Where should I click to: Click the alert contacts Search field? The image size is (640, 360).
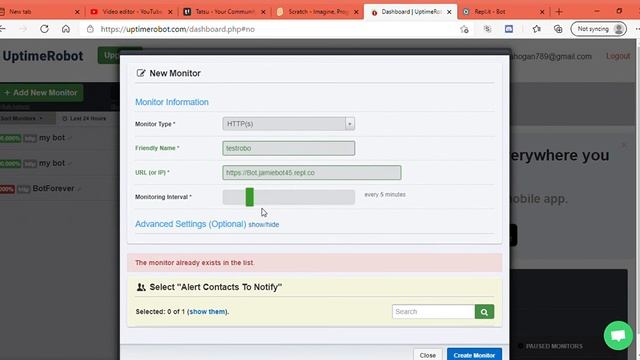[433, 311]
